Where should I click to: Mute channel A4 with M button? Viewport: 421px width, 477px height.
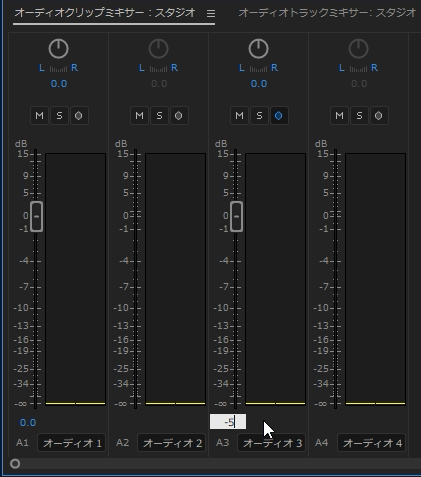click(x=339, y=116)
